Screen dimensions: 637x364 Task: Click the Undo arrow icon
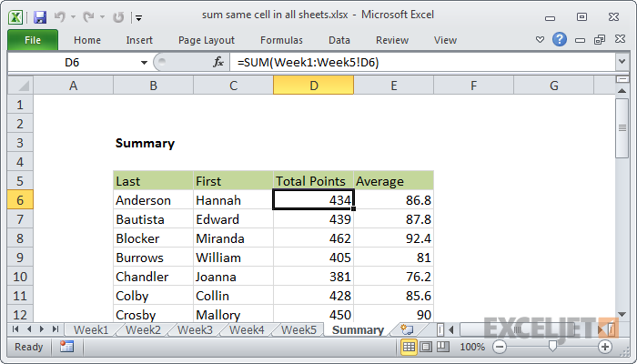pos(60,17)
